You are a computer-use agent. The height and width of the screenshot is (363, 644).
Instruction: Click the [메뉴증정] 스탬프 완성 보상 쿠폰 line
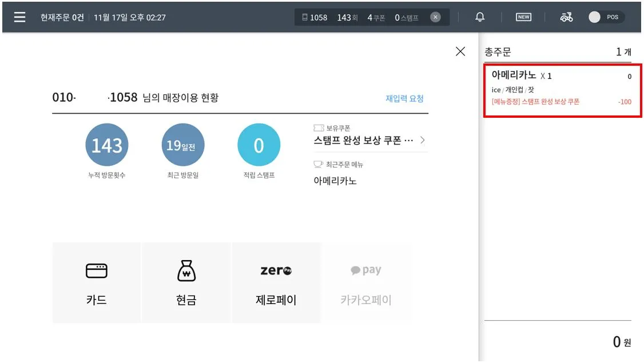(x=535, y=102)
